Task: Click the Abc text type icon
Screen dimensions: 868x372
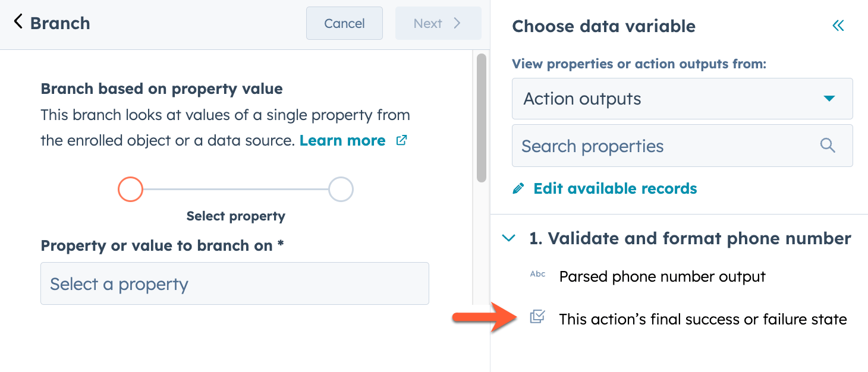Action: click(x=537, y=275)
